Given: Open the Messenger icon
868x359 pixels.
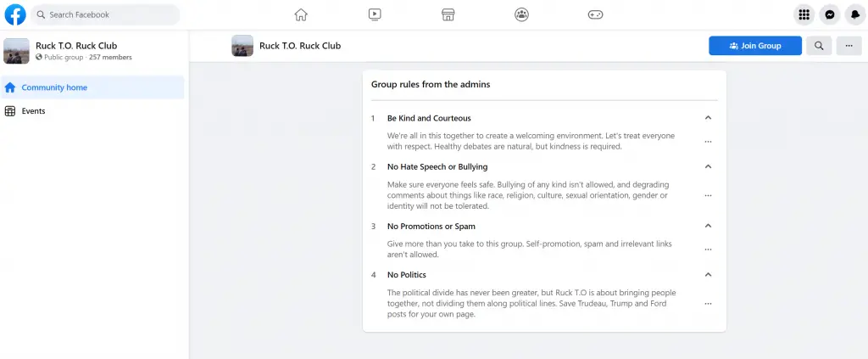Looking at the screenshot, I should (830, 15).
